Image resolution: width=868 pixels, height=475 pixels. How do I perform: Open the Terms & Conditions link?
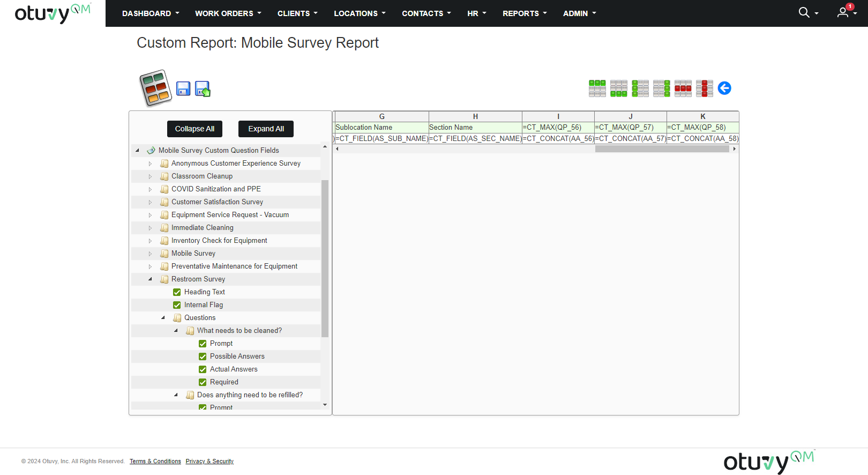point(155,461)
